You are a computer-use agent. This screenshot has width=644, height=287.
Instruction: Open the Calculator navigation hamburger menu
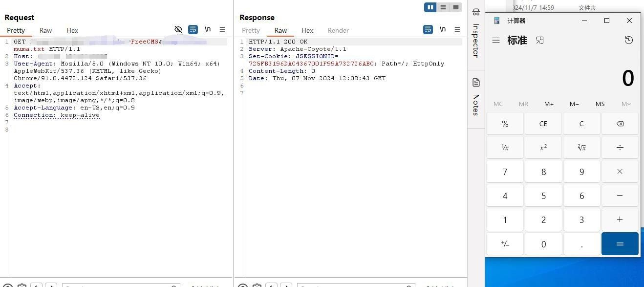[496, 40]
